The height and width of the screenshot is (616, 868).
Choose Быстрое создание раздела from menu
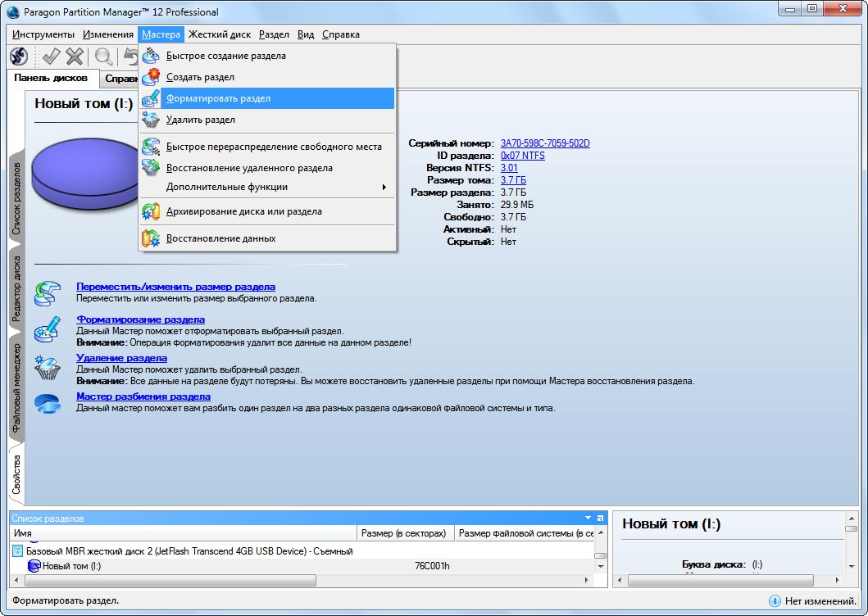pos(267,56)
